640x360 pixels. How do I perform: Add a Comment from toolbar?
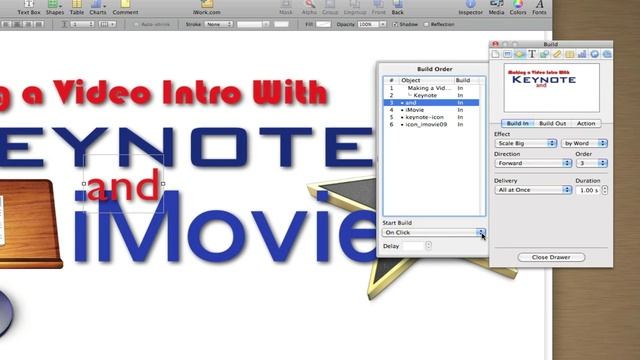click(125, 7)
